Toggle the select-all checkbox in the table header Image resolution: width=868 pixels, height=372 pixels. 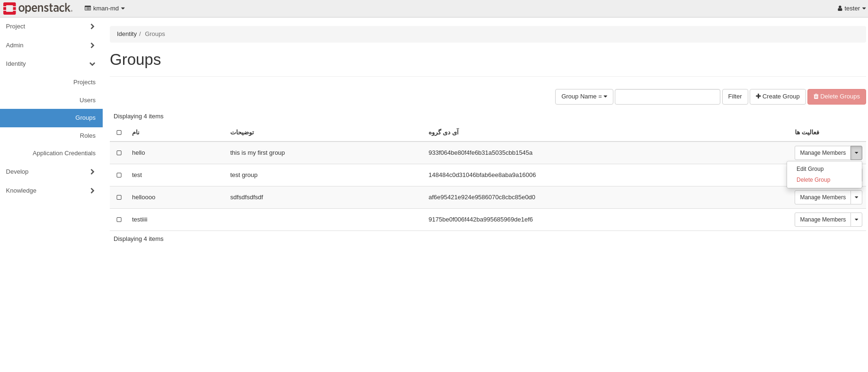click(119, 133)
